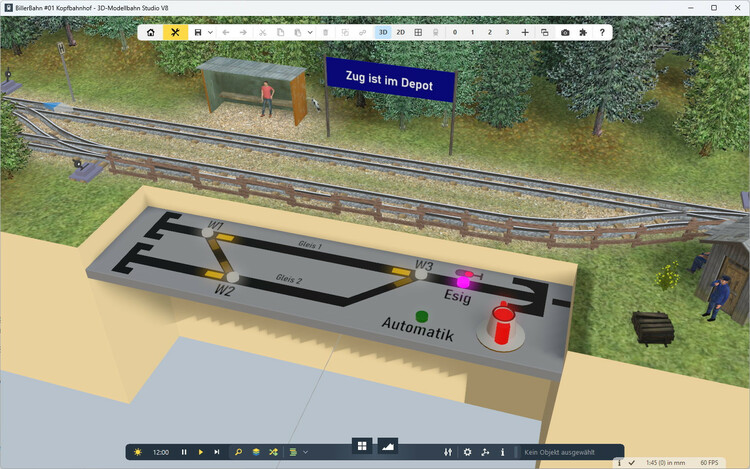Click the status bar info icon

619,463
